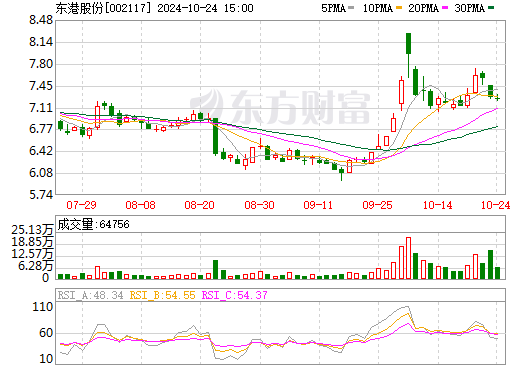This screenshot has width=520, height=365.
Task: Click the 07-29 date label
Action: click(81, 205)
